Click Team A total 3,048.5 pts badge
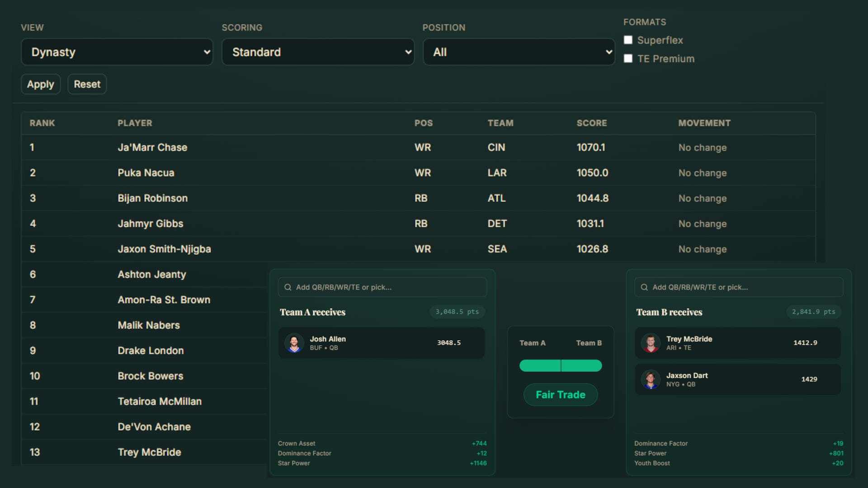868x488 pixels. pyautogui.click(x=457, y=312)
